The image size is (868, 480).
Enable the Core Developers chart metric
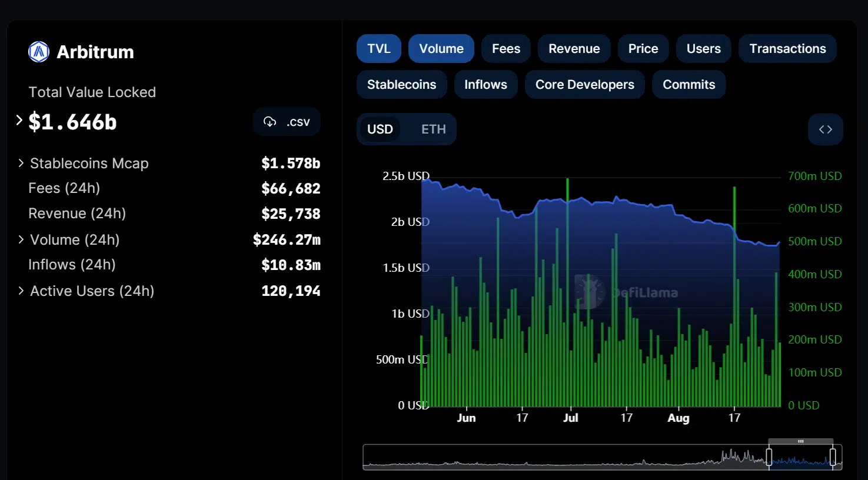(x=585, y=85)
